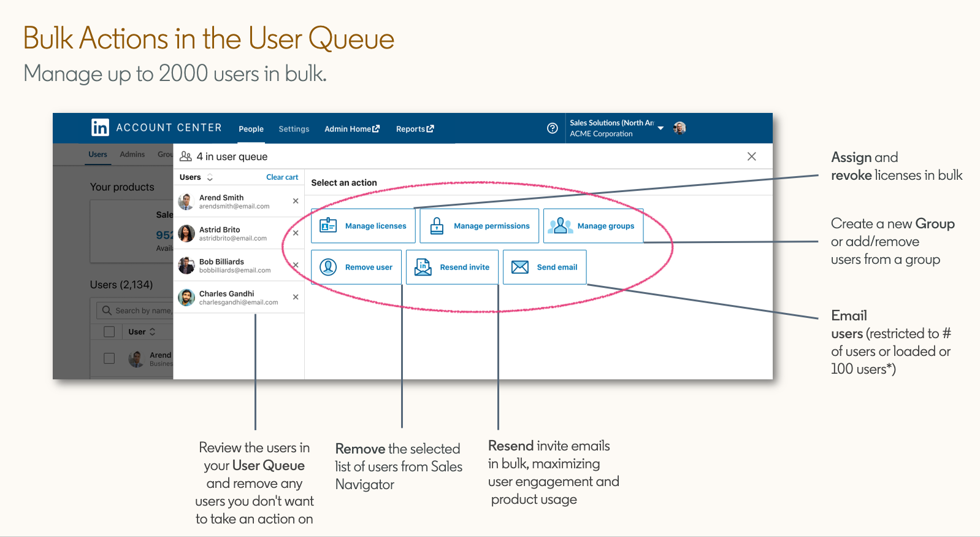This screenshot has height=537, width=980.
Task: Click ACCOUNT CENTER title text
Action: click(x=169, y=128)
